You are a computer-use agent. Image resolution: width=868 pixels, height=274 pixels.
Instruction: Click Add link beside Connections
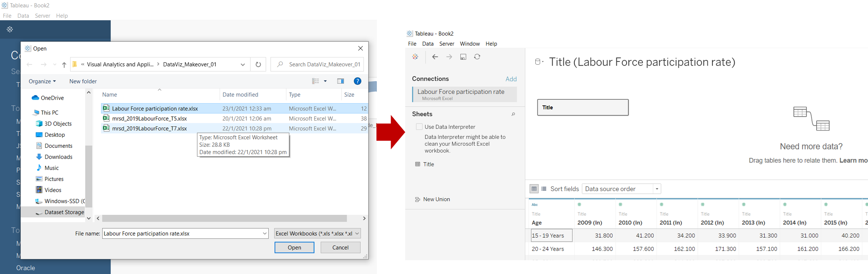tap(511, 79)
